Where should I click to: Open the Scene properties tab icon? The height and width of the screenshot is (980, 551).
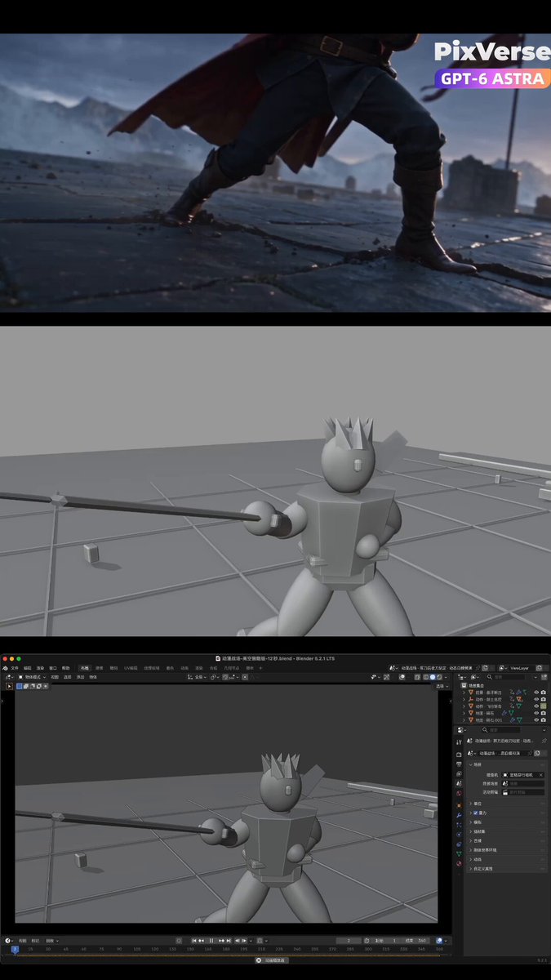pyautogui.click(x=459, y=783)
